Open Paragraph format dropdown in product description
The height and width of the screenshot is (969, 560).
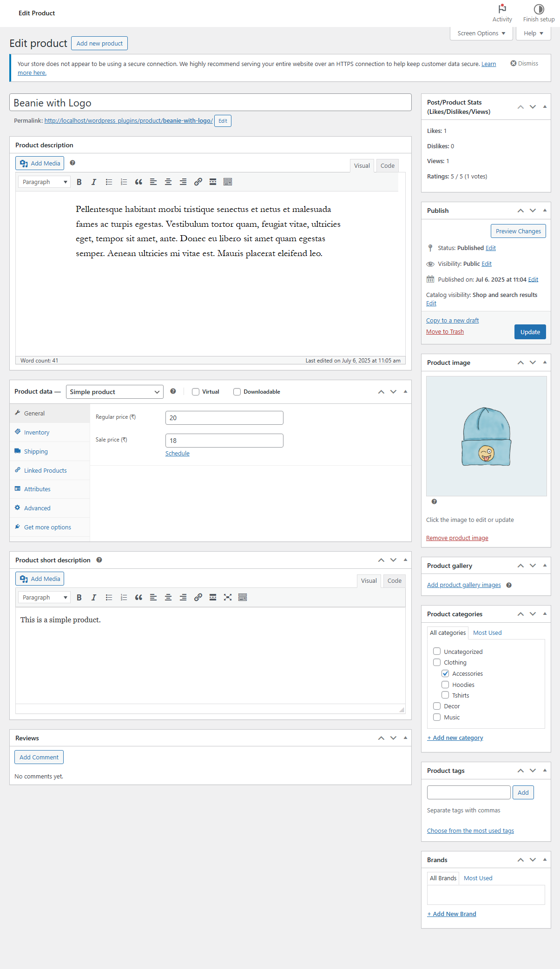click(x=45, y=182)
